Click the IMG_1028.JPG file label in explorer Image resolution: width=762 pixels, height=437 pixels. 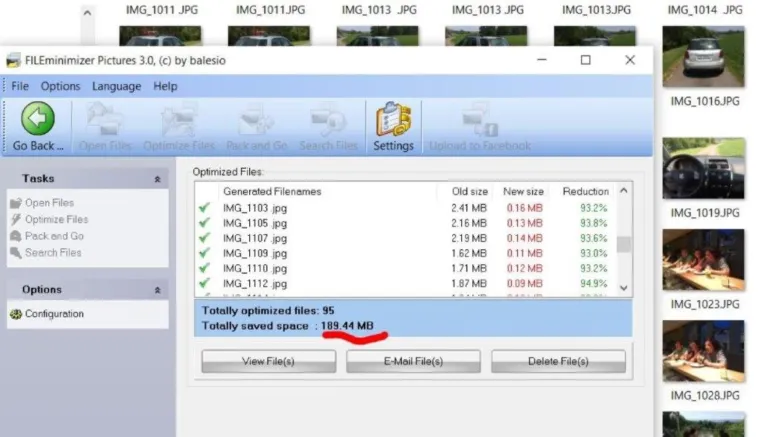point(705,396)
